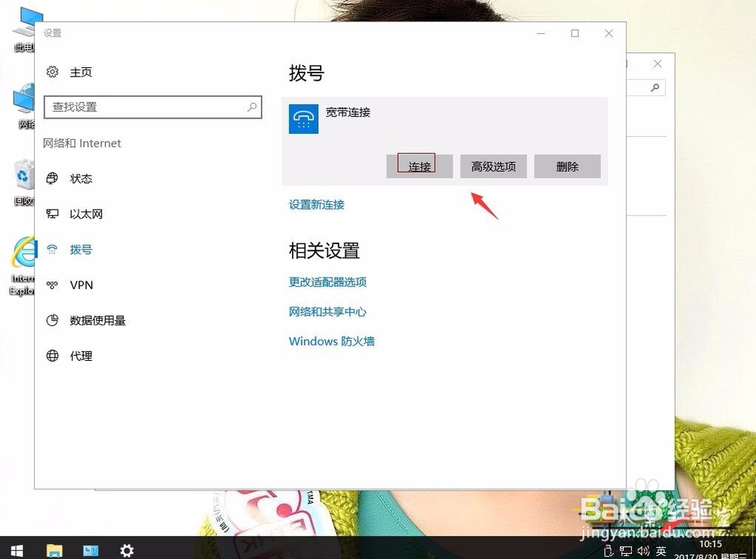Click the VPN icon in the sidebar

52,285
